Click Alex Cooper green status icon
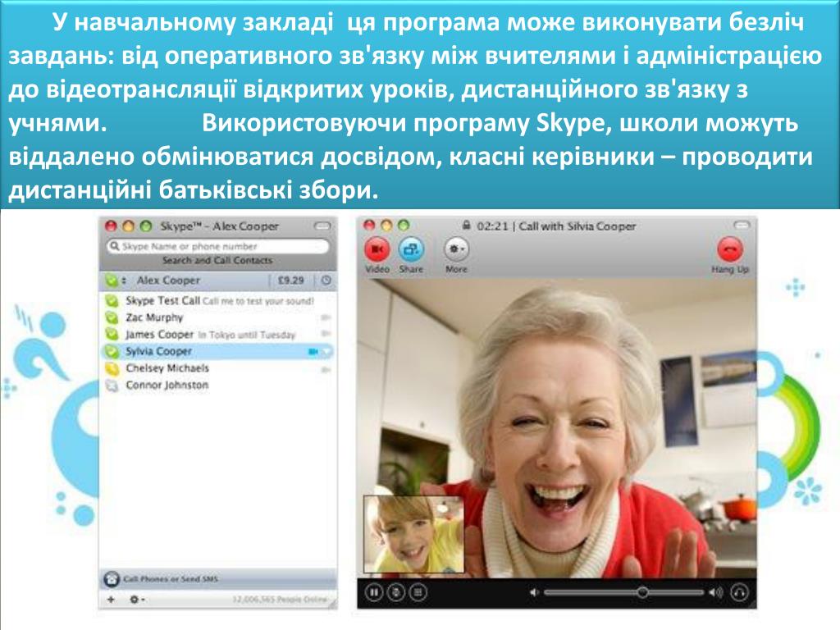 coord(112,281)
